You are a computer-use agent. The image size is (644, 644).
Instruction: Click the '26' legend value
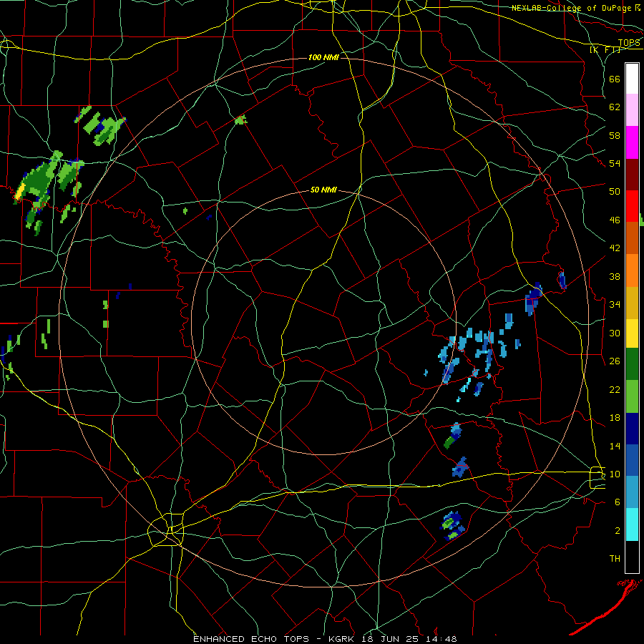tap(615, 361)
